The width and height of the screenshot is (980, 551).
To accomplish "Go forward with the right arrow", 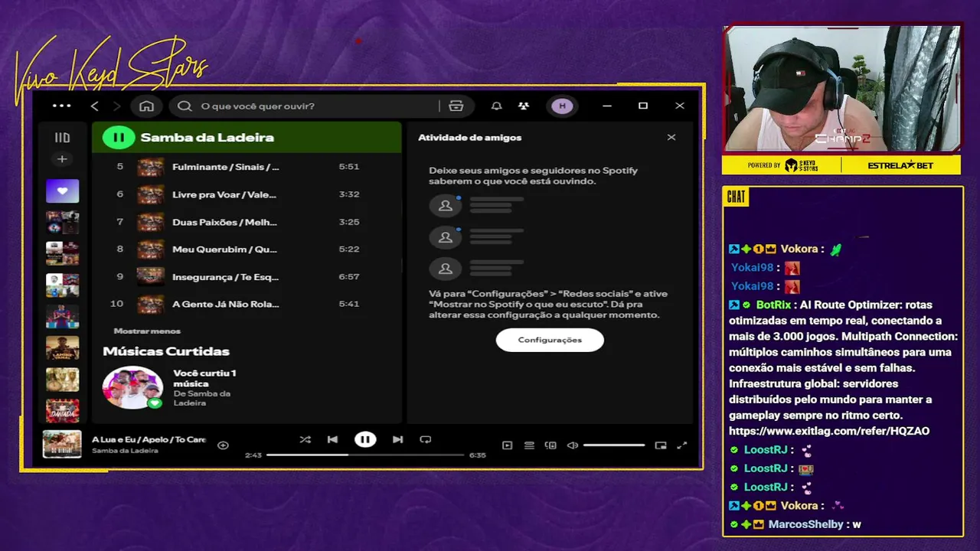I will pyautogui.click(x=116, y=106).
